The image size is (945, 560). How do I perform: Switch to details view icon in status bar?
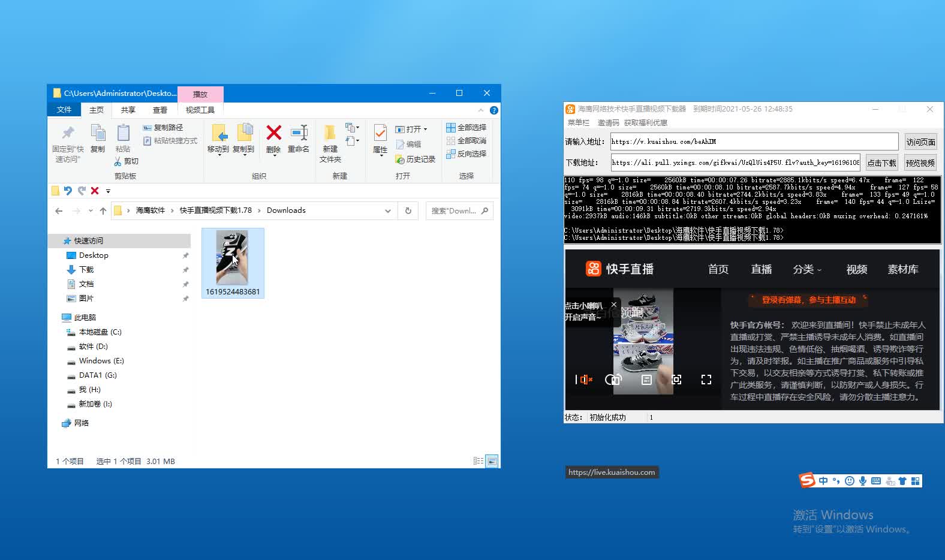(x=478, y=461)
